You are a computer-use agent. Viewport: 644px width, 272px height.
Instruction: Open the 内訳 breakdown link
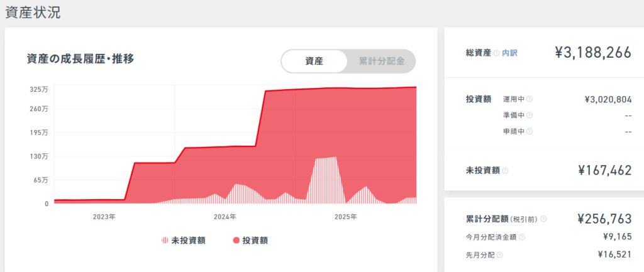click(509, 53)
